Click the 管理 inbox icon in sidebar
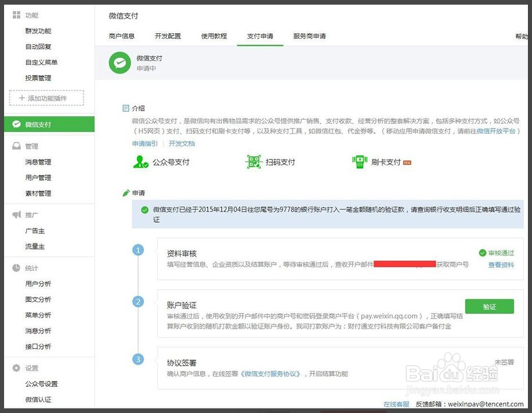This screenshot has width=532, height=413. point(16,147)
